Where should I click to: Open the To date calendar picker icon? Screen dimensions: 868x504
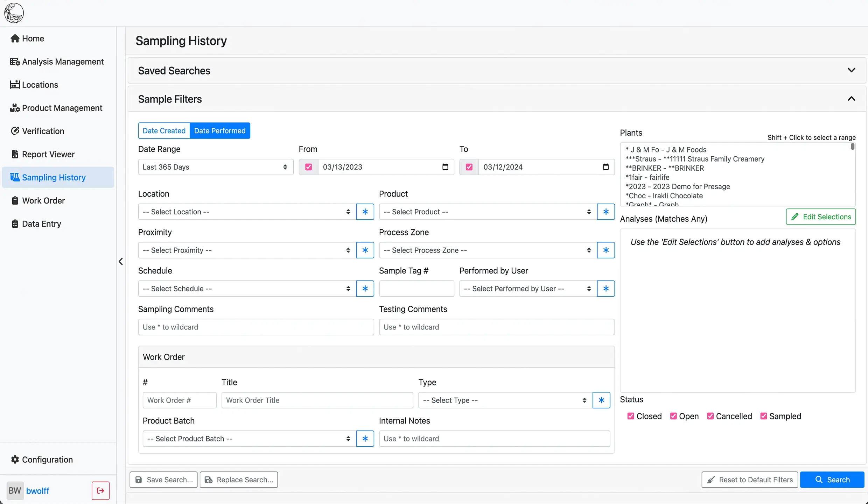(606, 167)
